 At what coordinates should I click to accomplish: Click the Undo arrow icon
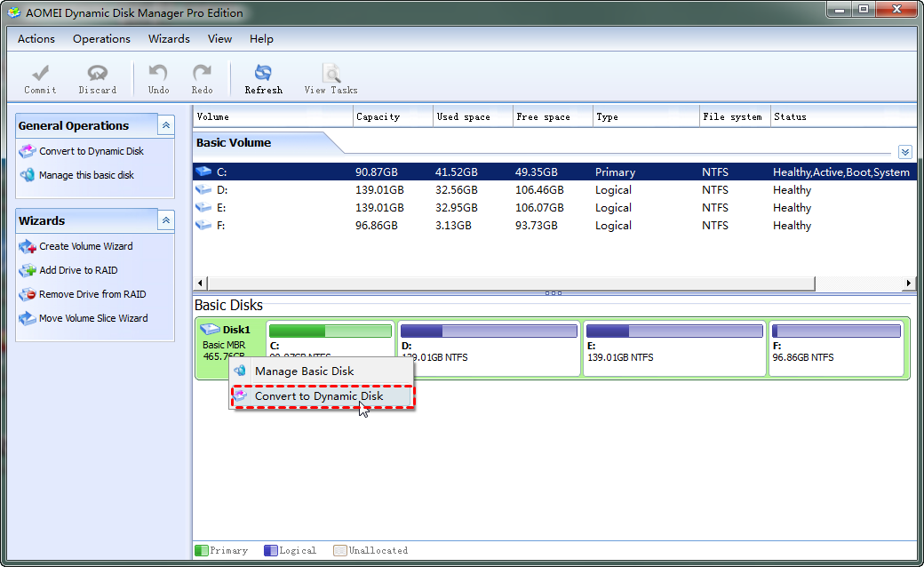[158, 73]
